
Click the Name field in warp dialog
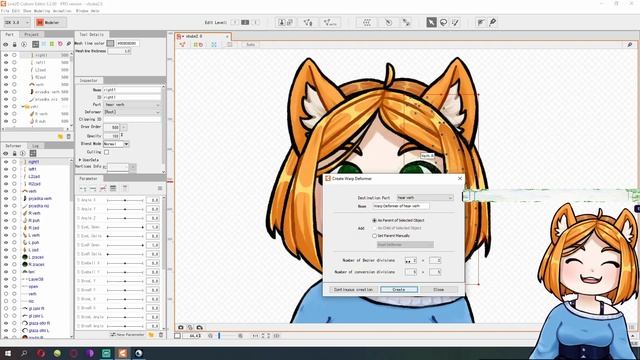(x=400, y=206)
